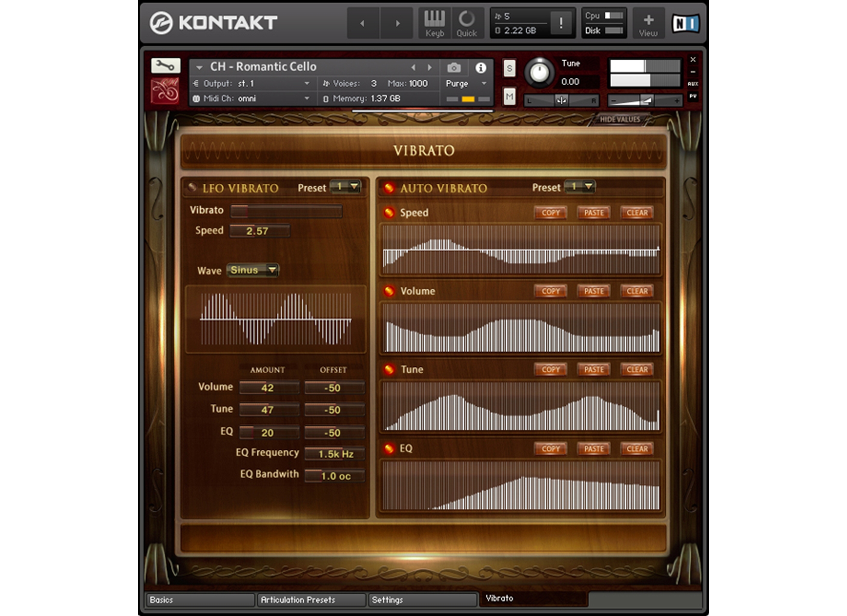The width and height of the screenshot is (847, 616).
Task: Copy the Volume envelope
Action: 551,291
